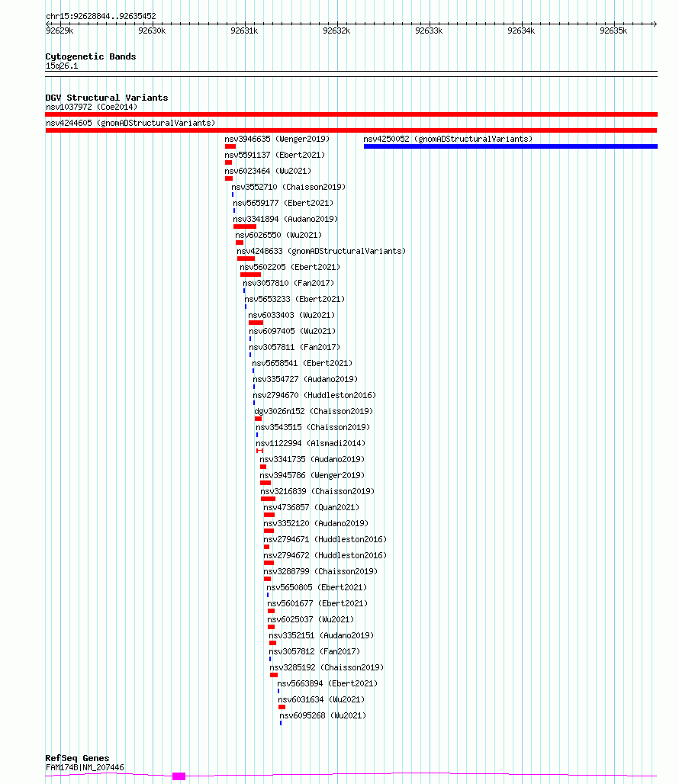Click the nsv5663894 (Ebert2021) label
679x784 pixels.
(327, 683)
